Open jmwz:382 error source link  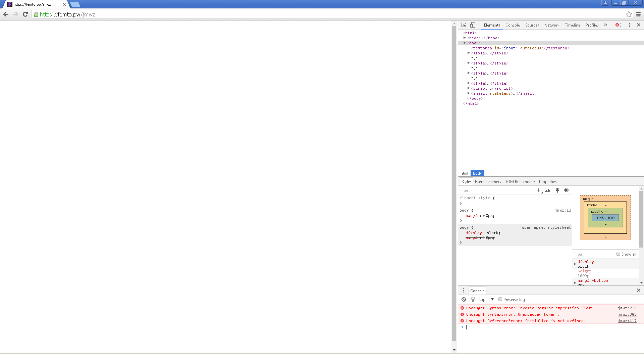point(627,314)
